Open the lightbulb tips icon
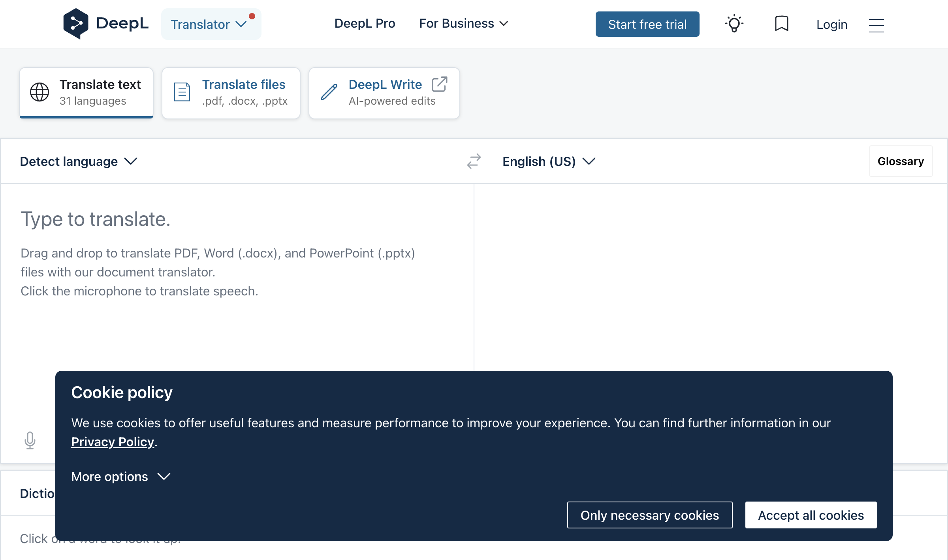Screen dimensions: 948x560 734,24
